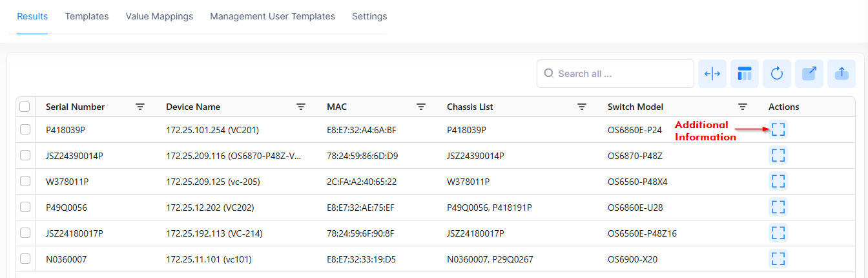Open the Switch Model column filter
Viewport: 868px width, 278px height.
[x=743, y=107]
